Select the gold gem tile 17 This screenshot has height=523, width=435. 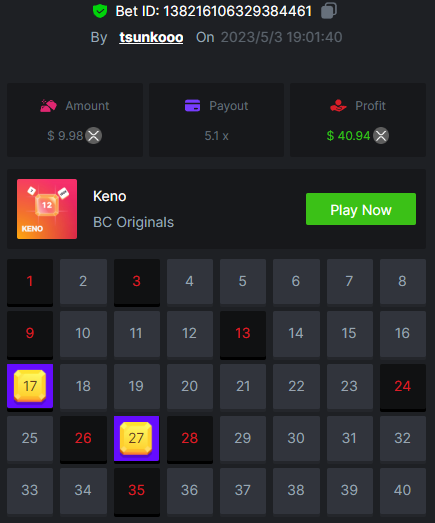tap(30, 386)
